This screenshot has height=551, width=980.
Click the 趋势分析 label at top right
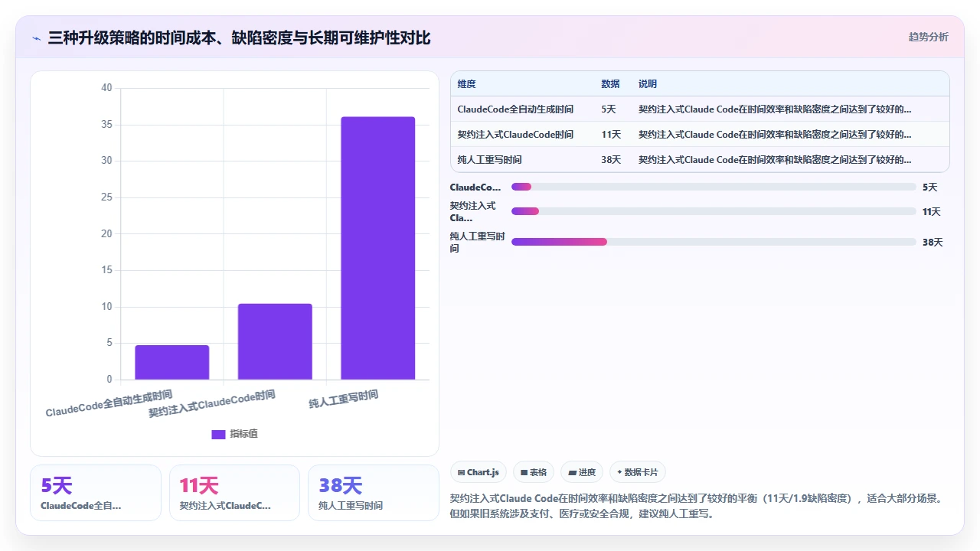click(x=928, y=37)
